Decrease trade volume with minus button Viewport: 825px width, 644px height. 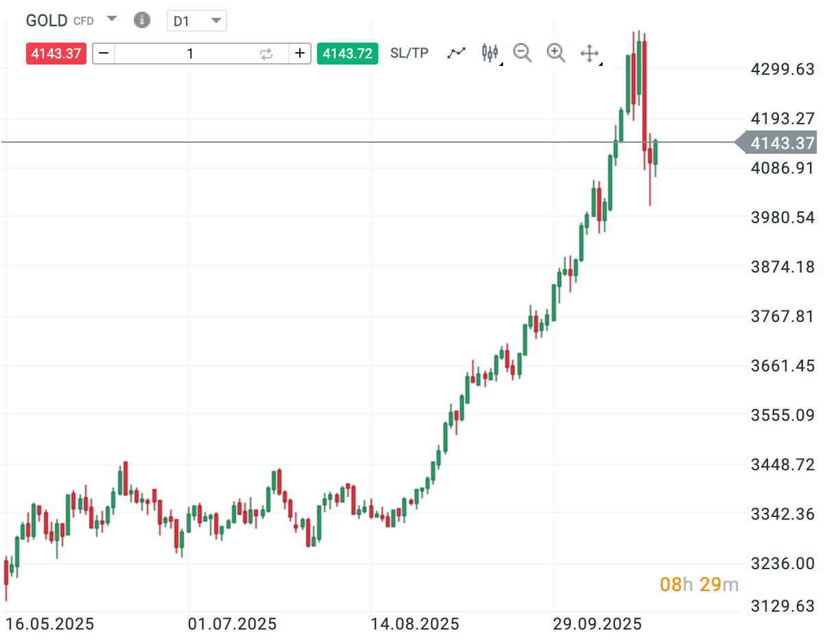click(104, 54)
